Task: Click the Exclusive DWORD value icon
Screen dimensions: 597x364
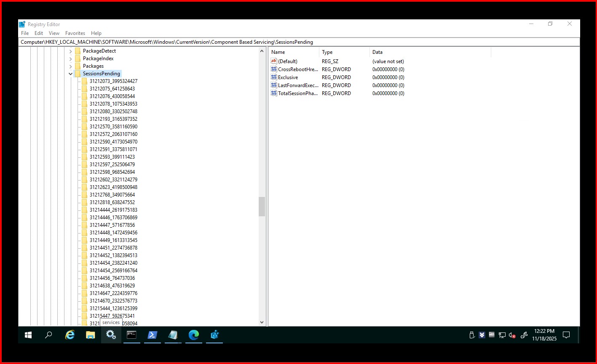Action: [274, 77]
